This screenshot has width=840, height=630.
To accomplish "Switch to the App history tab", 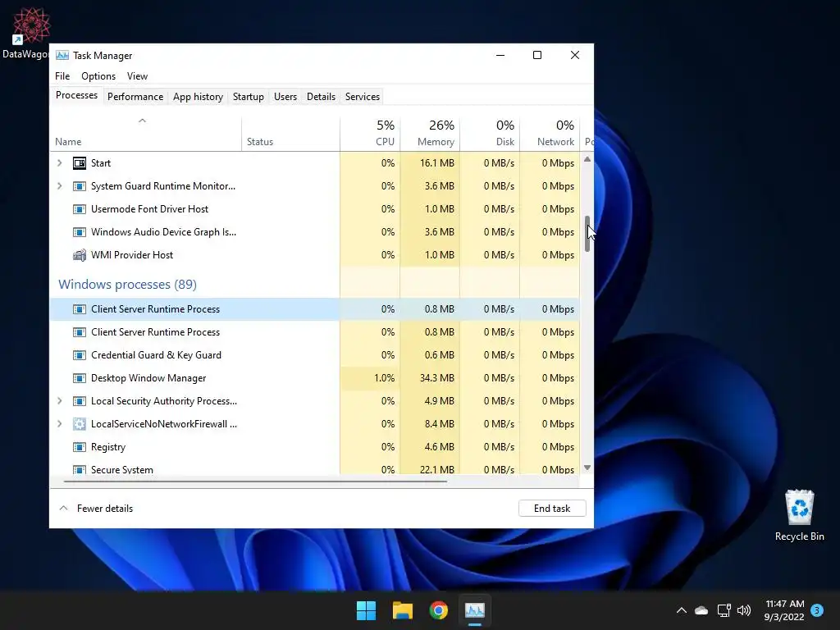I will coord(198,97).
